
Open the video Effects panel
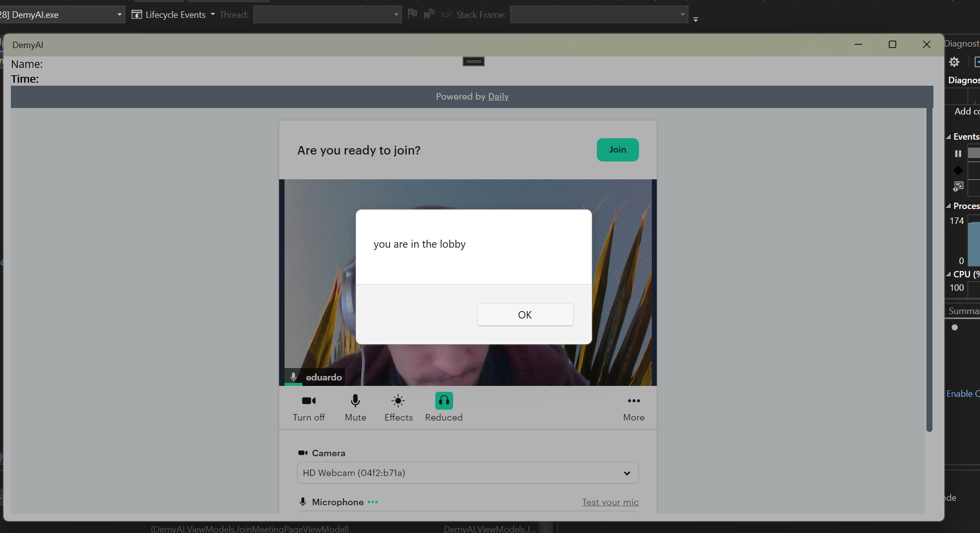point(398,407)
